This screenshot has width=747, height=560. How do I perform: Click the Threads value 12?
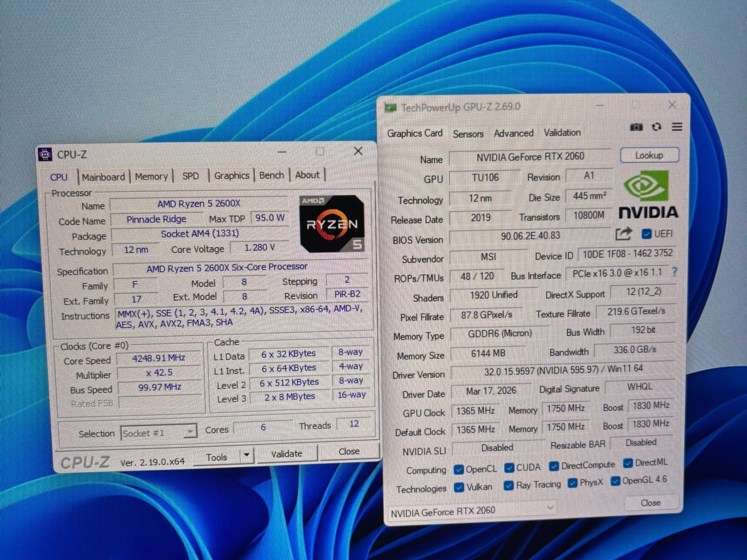tap(354, 424)
